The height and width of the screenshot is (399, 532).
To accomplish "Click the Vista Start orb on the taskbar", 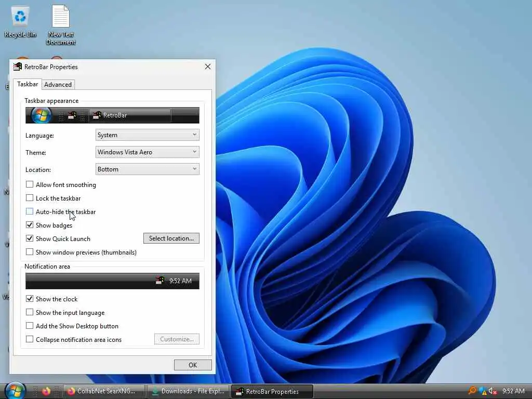I will pyautogui.click(x=15, y=391).
